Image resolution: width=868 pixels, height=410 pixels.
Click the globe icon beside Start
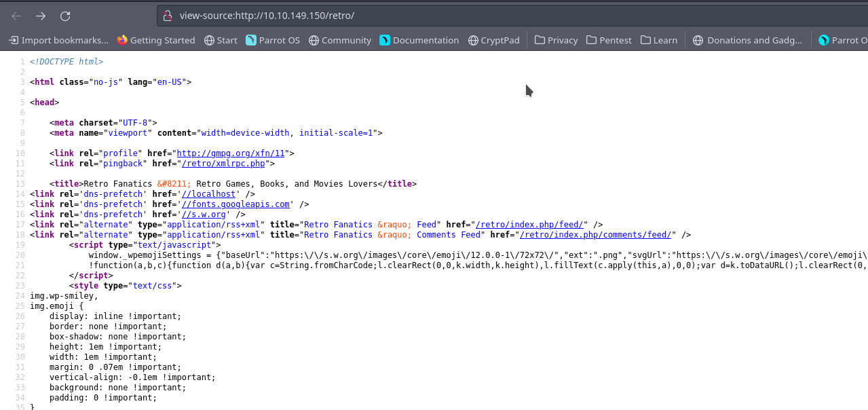209,40
